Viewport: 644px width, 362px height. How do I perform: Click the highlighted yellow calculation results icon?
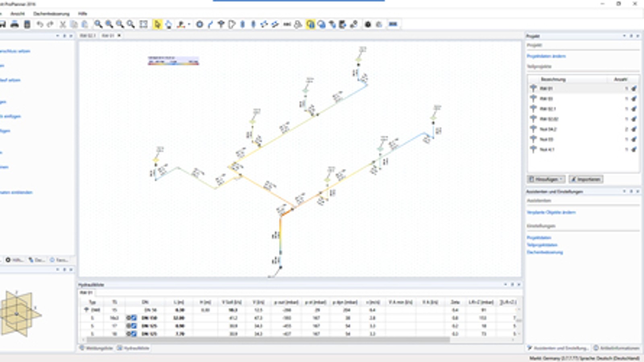[x=310, y=24]
